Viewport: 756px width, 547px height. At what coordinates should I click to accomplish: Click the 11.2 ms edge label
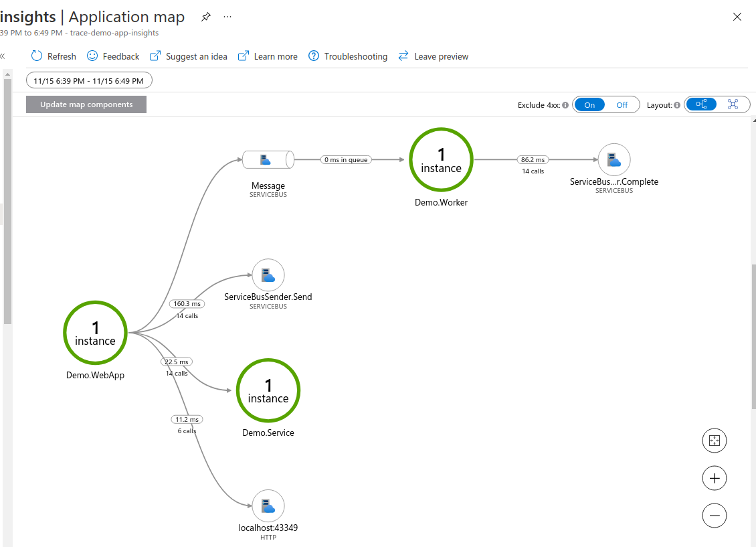click(187, 420)
